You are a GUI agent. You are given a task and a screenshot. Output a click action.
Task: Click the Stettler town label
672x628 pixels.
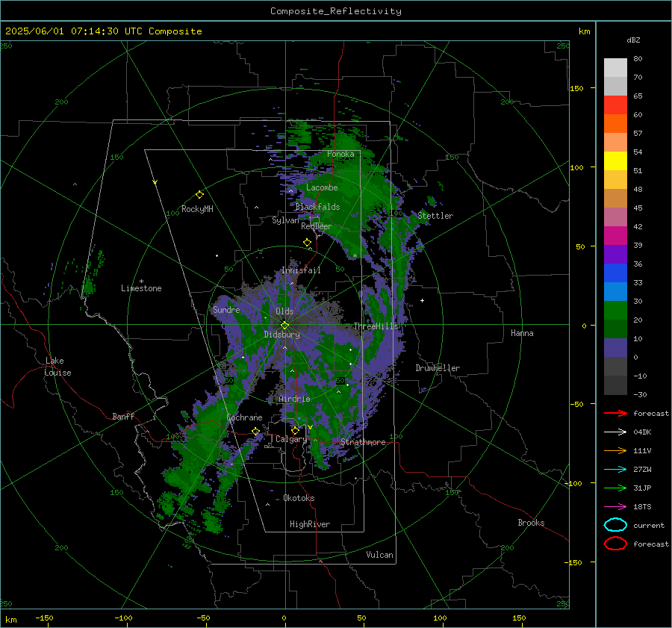pyautogui.click(x=435, y=216)
